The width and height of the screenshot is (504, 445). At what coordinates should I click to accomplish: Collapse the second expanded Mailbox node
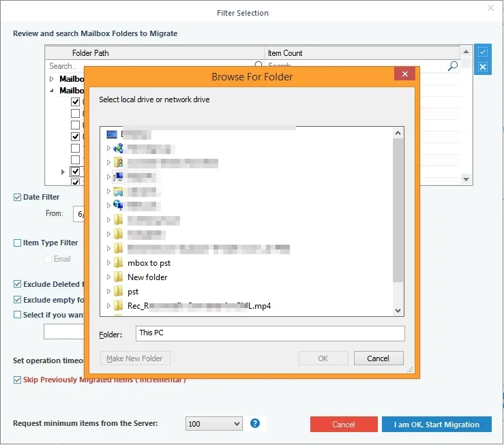point(52,91)
